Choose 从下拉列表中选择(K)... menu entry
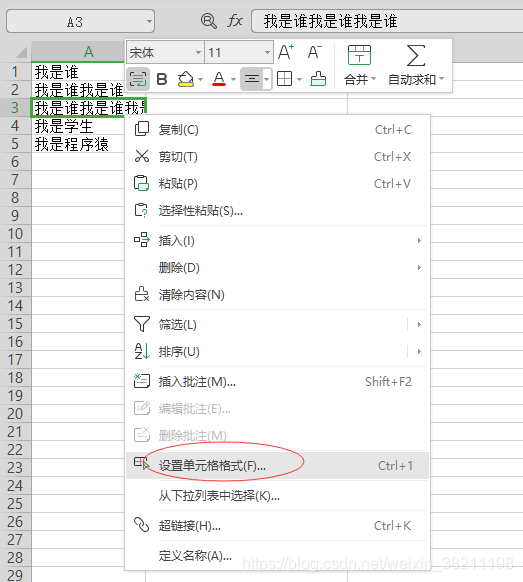 coord(277,496)
